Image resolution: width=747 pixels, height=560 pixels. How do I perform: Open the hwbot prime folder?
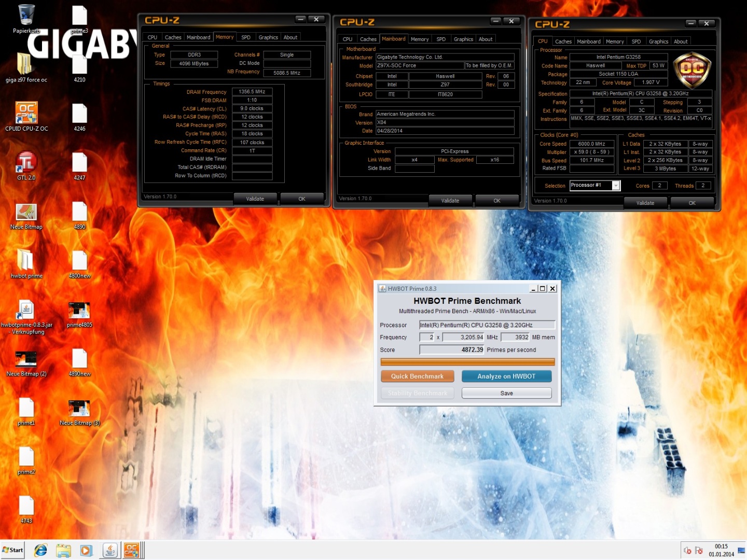coord(26,260)
